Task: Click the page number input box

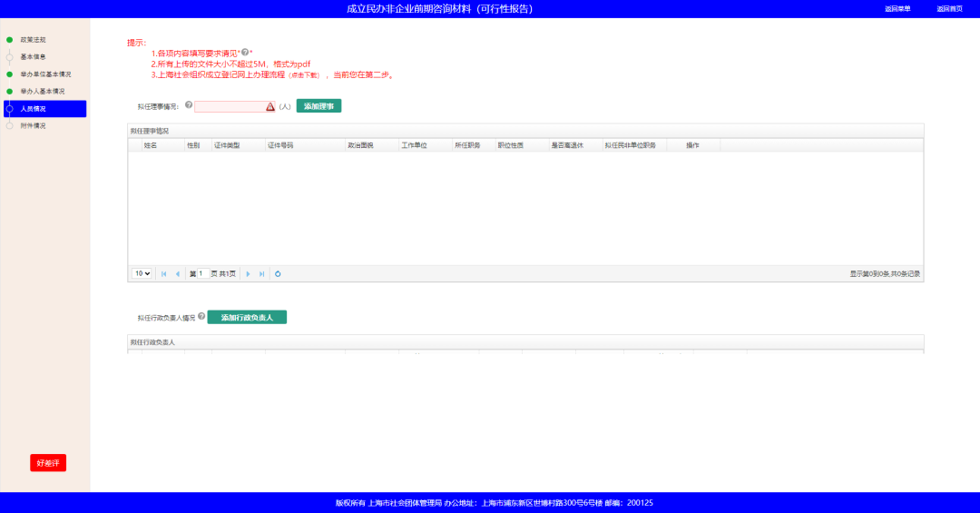Action: coord(202,274)
